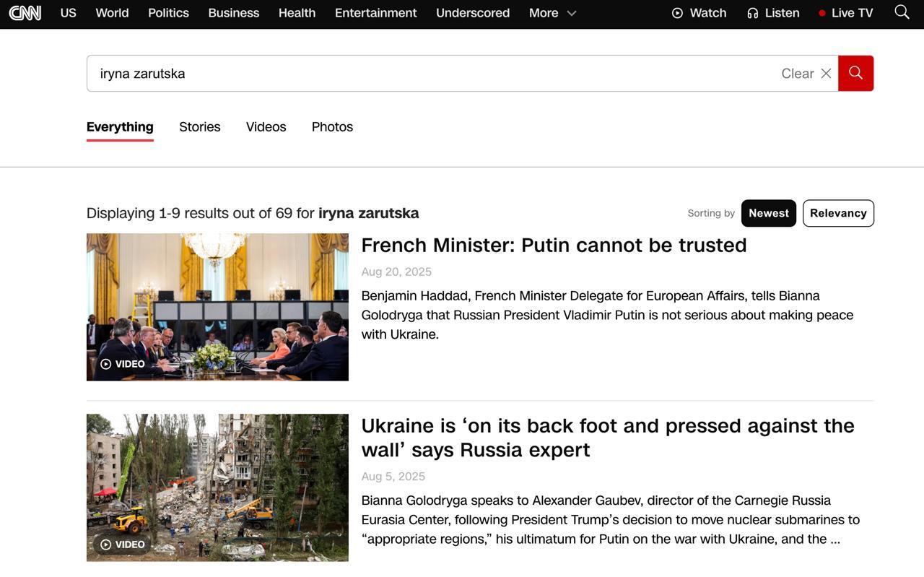Click the Watch play icon
Screen dimensions: 924x577
click(677, 13)
